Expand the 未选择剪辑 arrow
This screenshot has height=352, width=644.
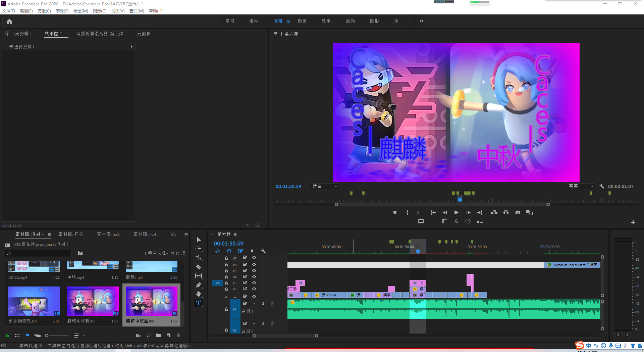pos(131,47)
